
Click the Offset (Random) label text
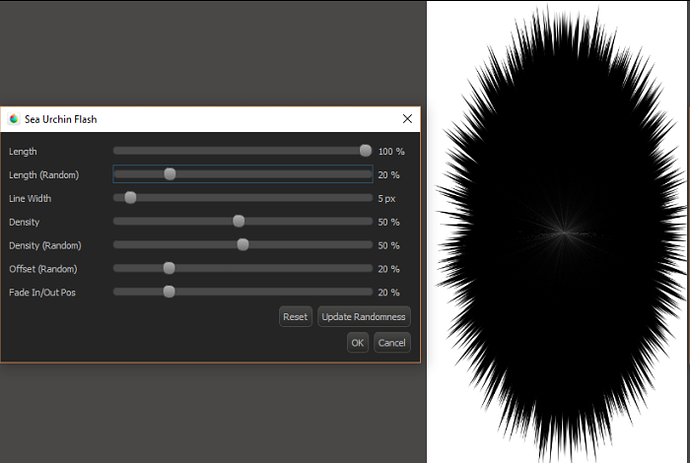43,269
